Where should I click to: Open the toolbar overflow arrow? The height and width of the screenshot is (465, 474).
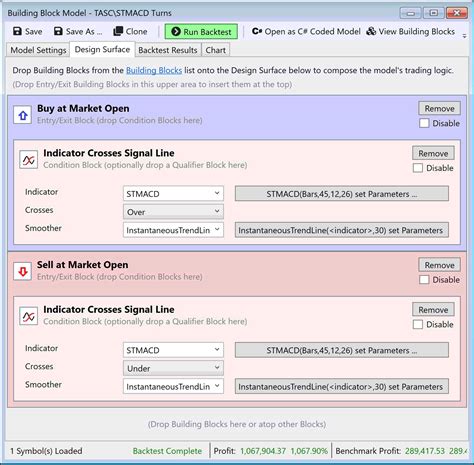tap(464, 36)
